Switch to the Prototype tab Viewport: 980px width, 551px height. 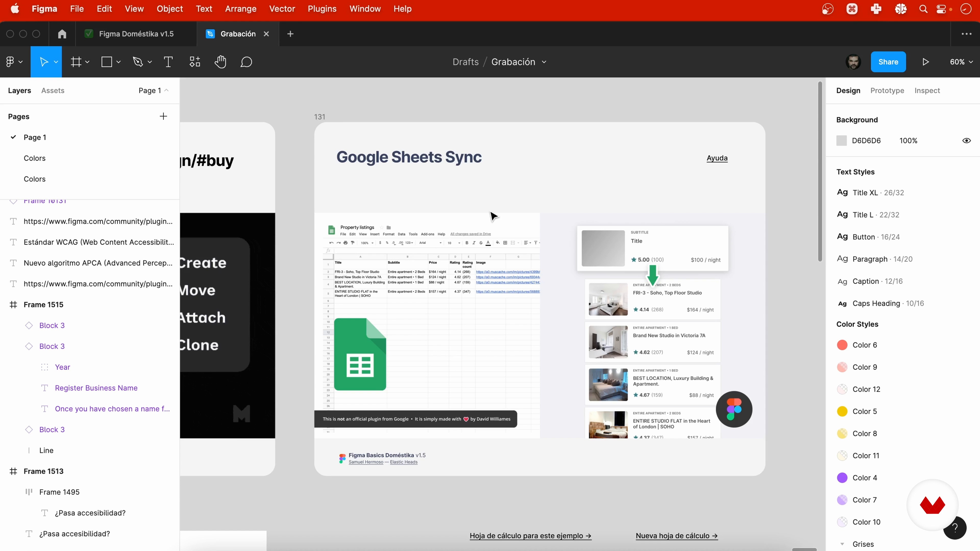[x=887, y=91]
